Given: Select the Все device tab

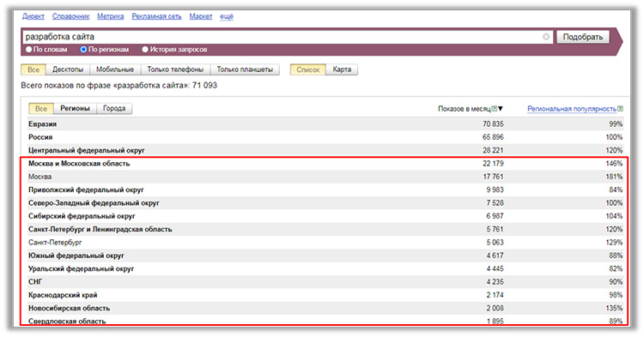Looking at the screenshot, I should (x=33, y=69).
